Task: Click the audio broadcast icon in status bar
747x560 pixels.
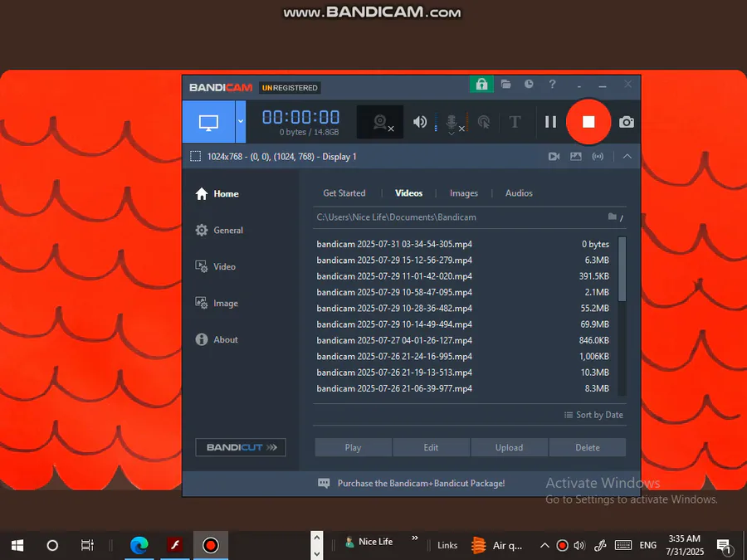Action: click(598, 156)
